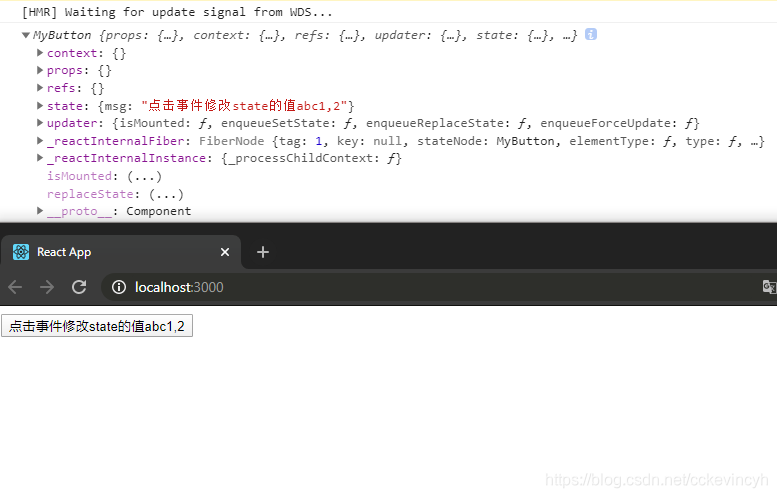Go forward in browser history
777x498 pixels.
47,287
